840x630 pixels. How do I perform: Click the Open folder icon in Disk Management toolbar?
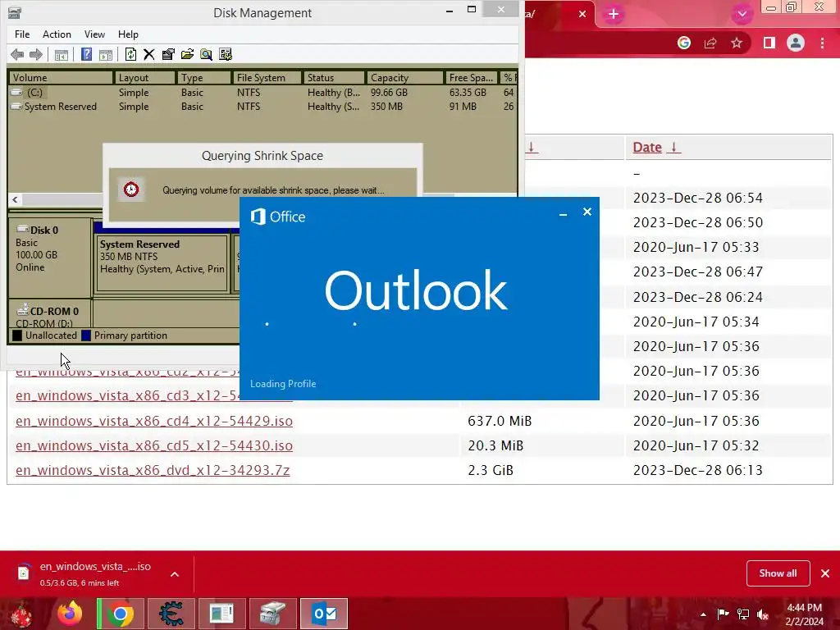(187, 54)
